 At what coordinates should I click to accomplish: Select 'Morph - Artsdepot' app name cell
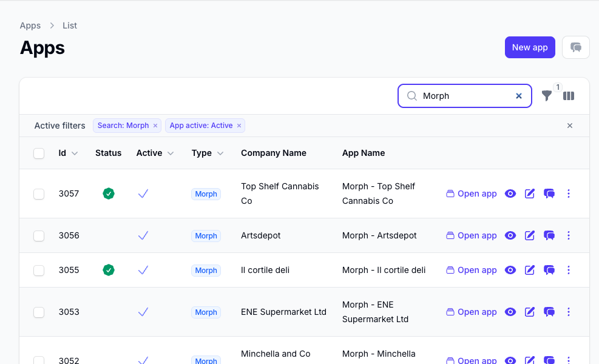(x=379, y=235)
